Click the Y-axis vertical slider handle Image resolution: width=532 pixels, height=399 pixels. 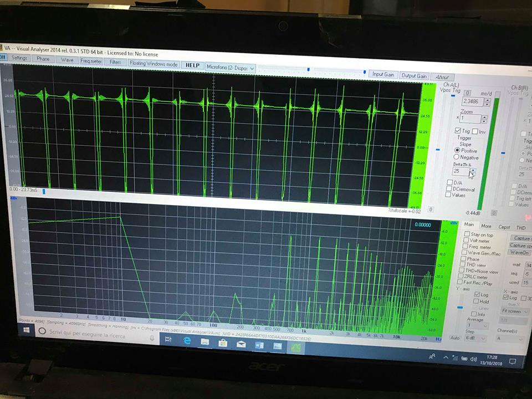click(x=460, y=308)
